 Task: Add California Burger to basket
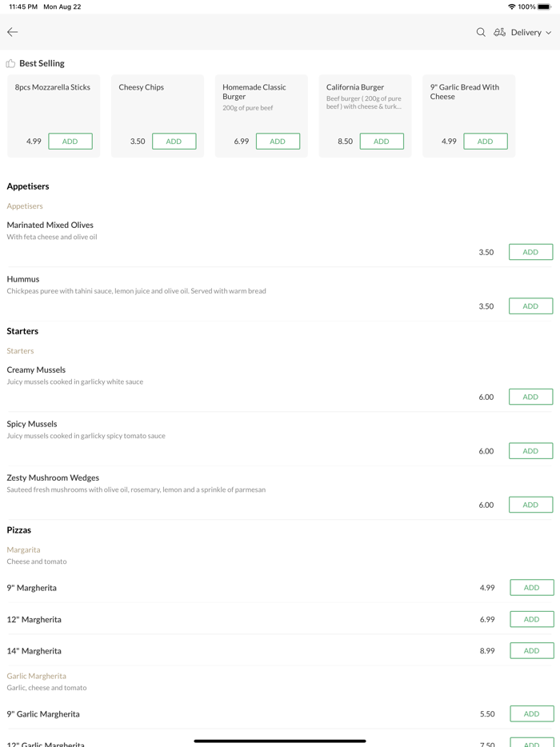382,142
